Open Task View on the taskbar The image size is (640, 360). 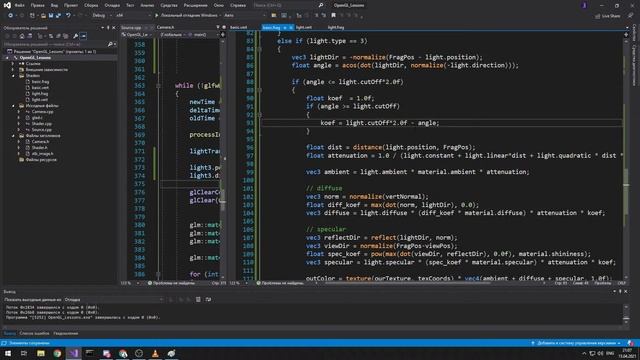[24, 353]
